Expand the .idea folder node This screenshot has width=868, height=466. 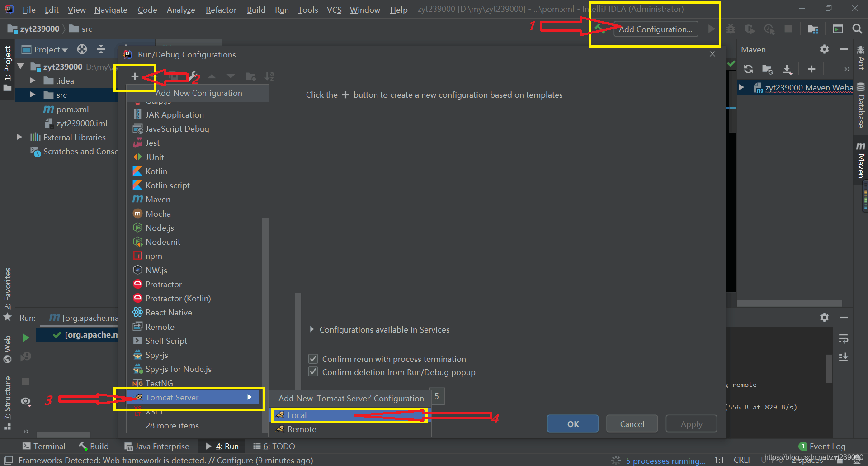point(33,81)
